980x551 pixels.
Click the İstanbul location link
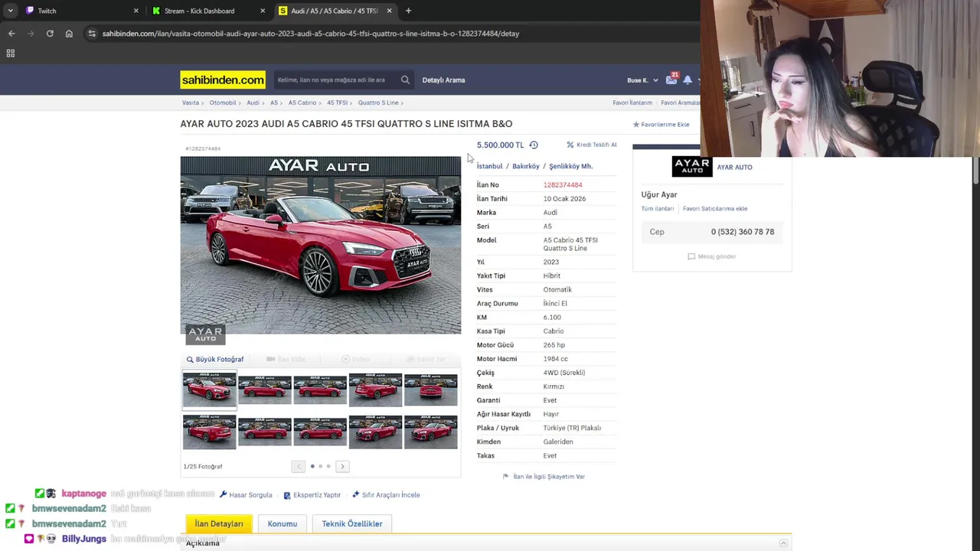tap(490, 166)
